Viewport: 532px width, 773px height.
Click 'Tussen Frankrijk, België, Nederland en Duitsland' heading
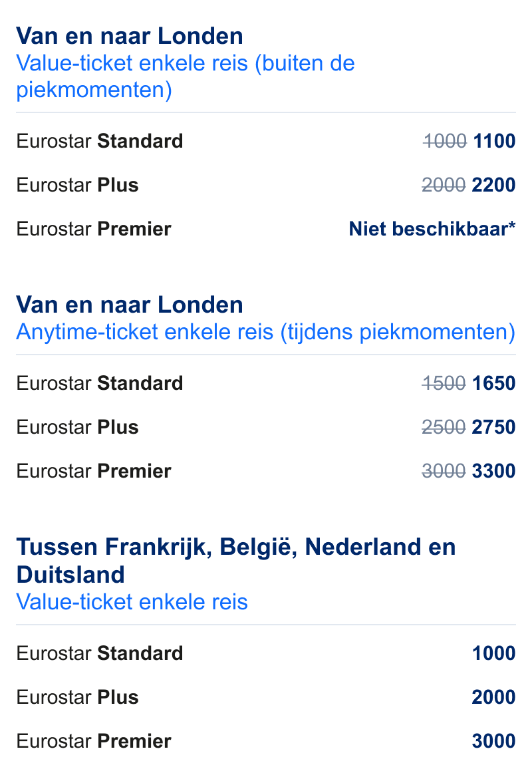[x=236, y=561]
